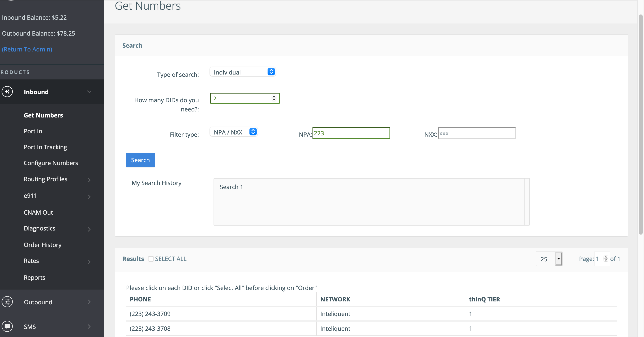Click Inteliquent in the 243-3708 row
Screen dimensions: 644x337
[x=335, y=328]
